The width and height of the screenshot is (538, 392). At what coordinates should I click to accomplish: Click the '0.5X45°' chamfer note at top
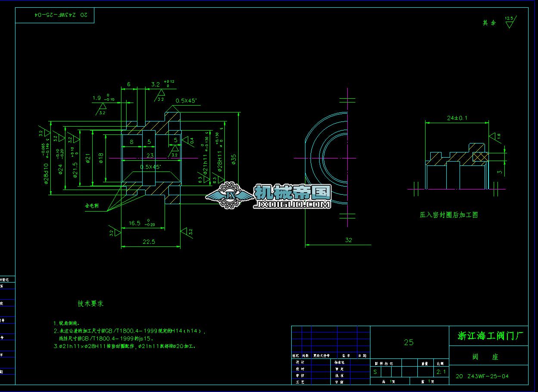[186, 101]
